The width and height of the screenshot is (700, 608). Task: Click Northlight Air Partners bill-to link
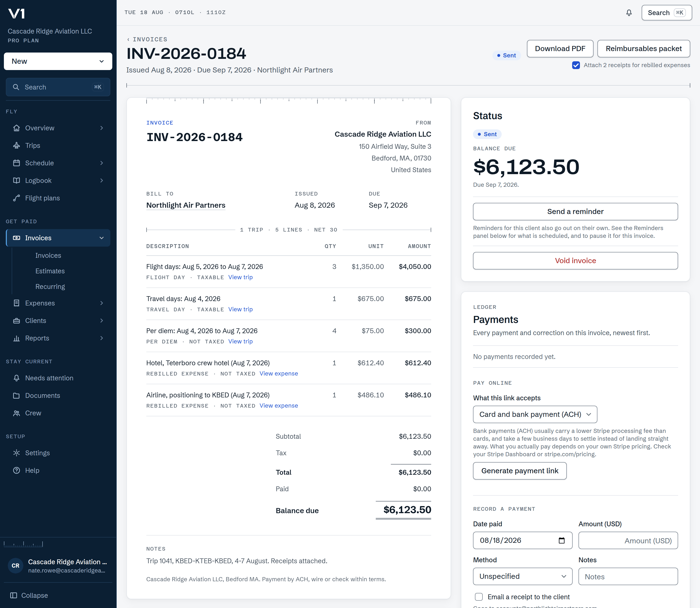pyautogui.click(x=186, y=205)
